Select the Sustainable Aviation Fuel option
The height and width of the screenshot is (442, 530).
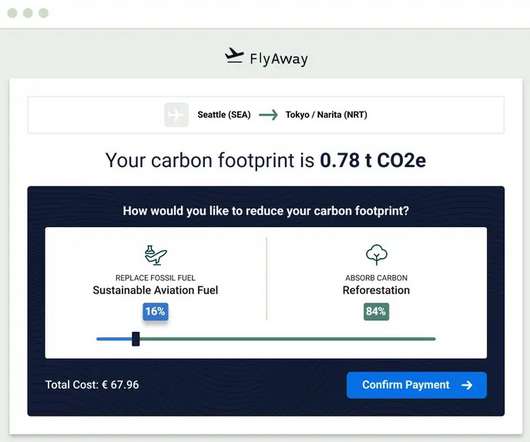pos(155,290)
